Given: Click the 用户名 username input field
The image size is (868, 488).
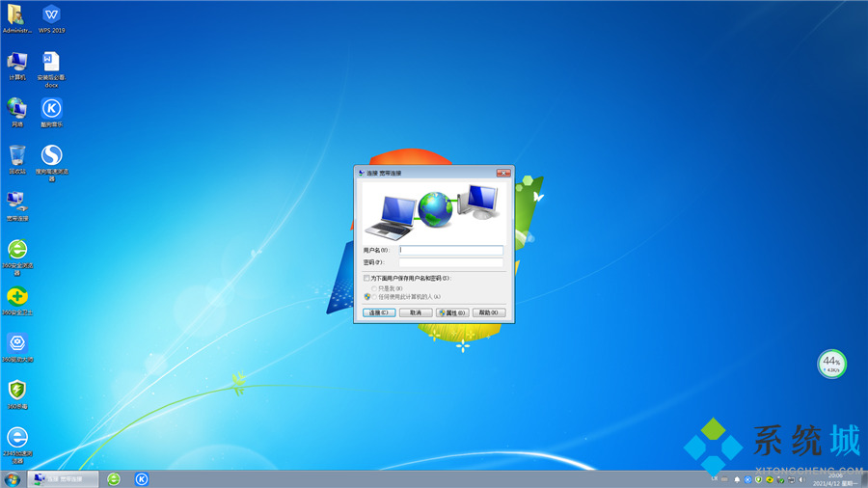Looking at the screenshot, I should pyautogui.click(x=450, y=250).
